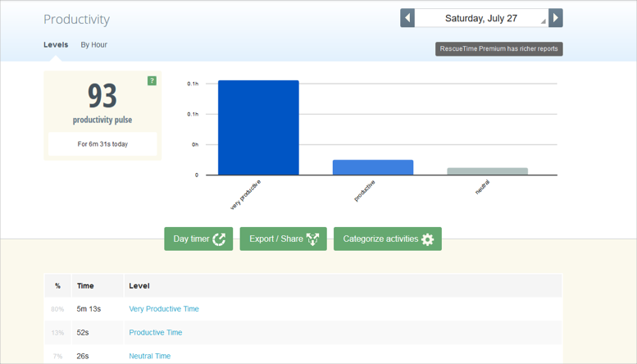Open the Neutral Time link

click(x=150, y=356)
